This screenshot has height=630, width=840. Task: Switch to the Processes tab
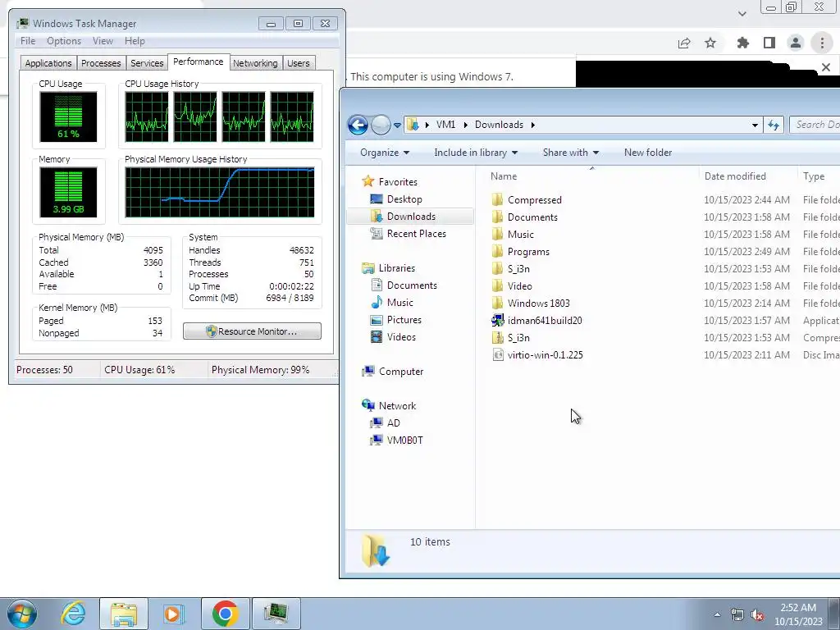101,63
